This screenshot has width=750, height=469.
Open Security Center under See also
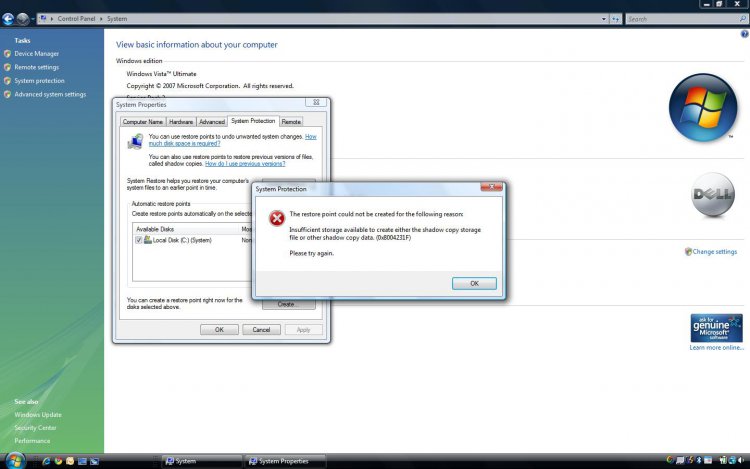[35, 428]
